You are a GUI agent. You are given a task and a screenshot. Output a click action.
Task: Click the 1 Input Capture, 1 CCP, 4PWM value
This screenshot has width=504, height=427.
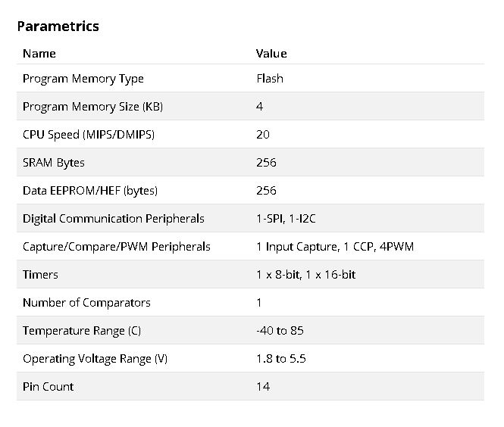(x=335, y=247)
